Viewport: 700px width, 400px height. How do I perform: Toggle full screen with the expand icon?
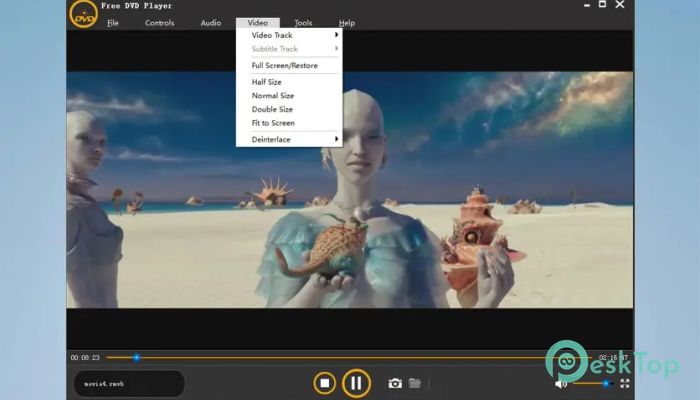pos(625,383)
